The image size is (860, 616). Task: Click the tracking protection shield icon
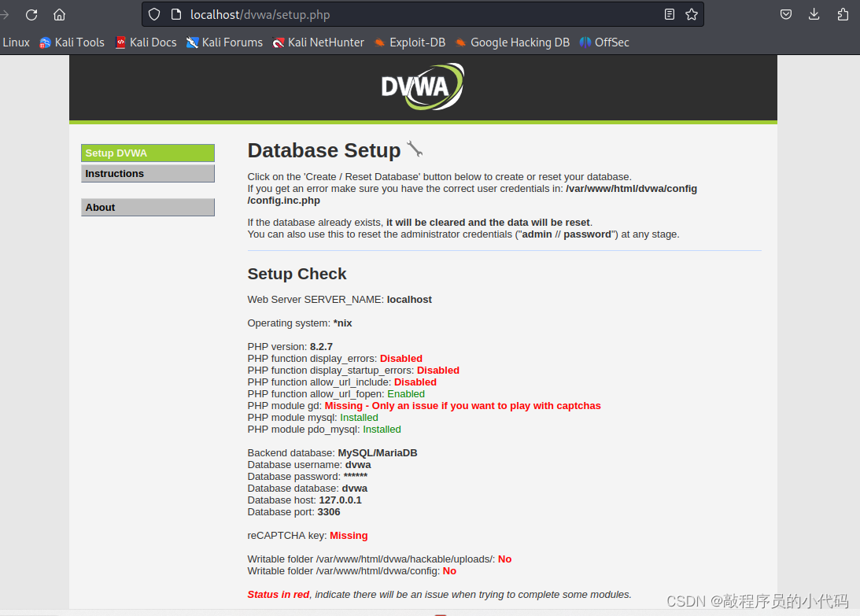point(154,14)
